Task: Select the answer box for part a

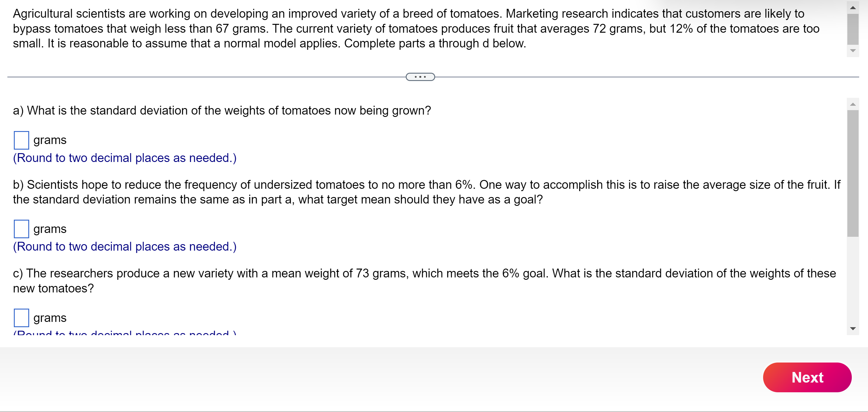Action: (21, 140)
